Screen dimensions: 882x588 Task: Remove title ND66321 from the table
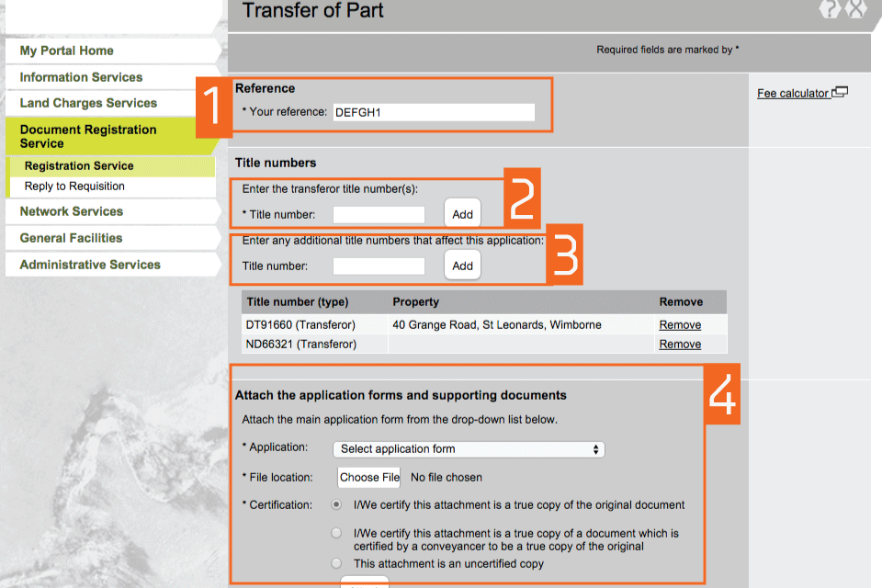pos(680,345)
